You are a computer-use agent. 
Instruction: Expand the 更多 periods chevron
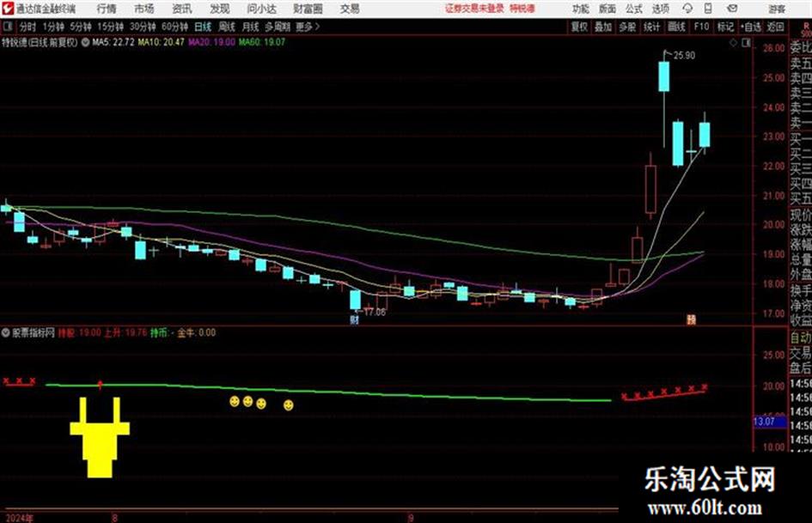(308, 27)
